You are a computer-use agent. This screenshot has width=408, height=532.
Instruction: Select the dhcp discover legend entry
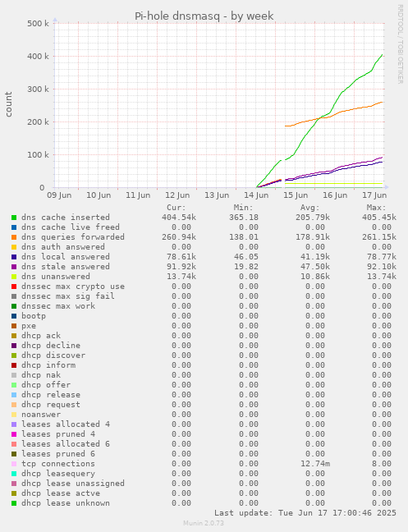click(53, 355)
